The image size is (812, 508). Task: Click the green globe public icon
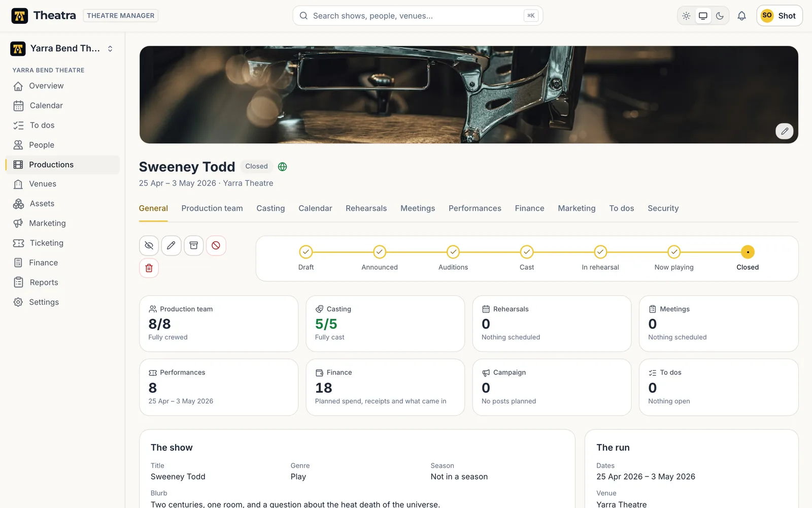tap(283, 167)
